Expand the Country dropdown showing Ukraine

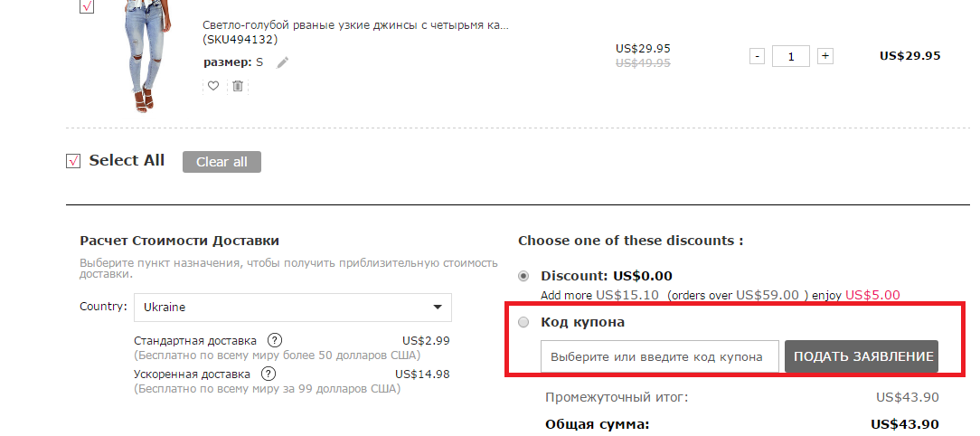tap(293, 307)
